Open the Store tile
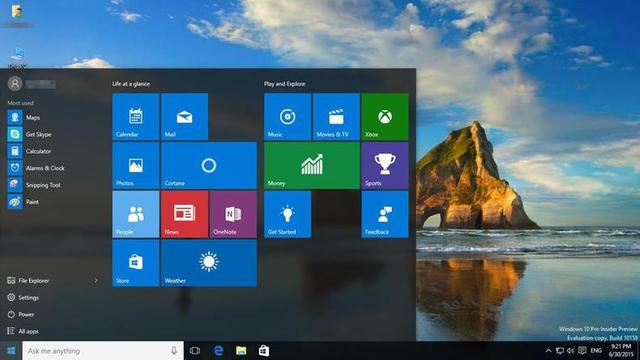This screenshot has width=640, height=360. pos(136,263)
